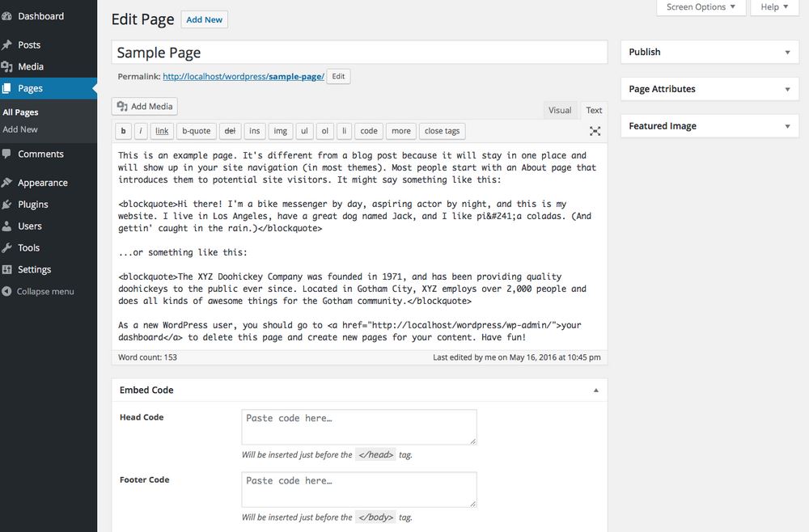Open the Appearance menu label
This screenshot has width=809, height=532.
(43, 183)
